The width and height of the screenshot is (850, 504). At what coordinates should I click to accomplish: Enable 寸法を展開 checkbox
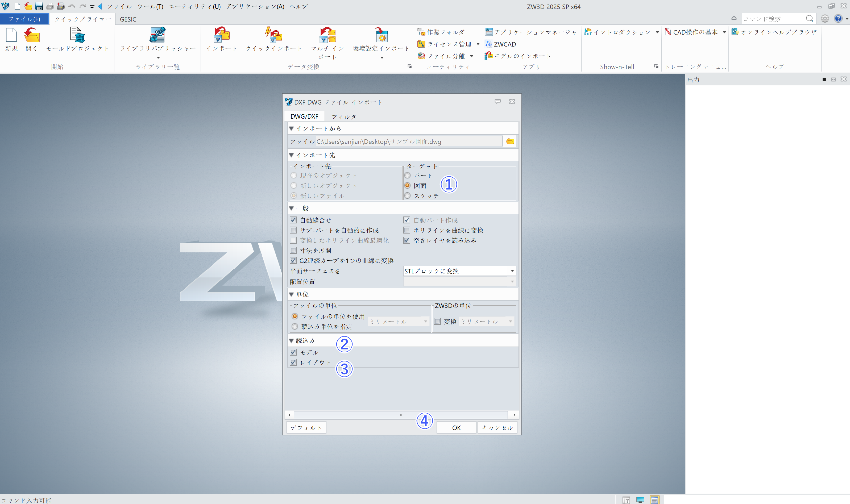click(x=293, y=250)
